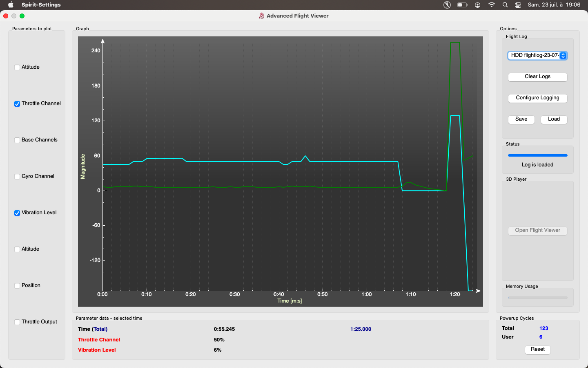Tick the Gyro Channel checkbox

point(17,177)
